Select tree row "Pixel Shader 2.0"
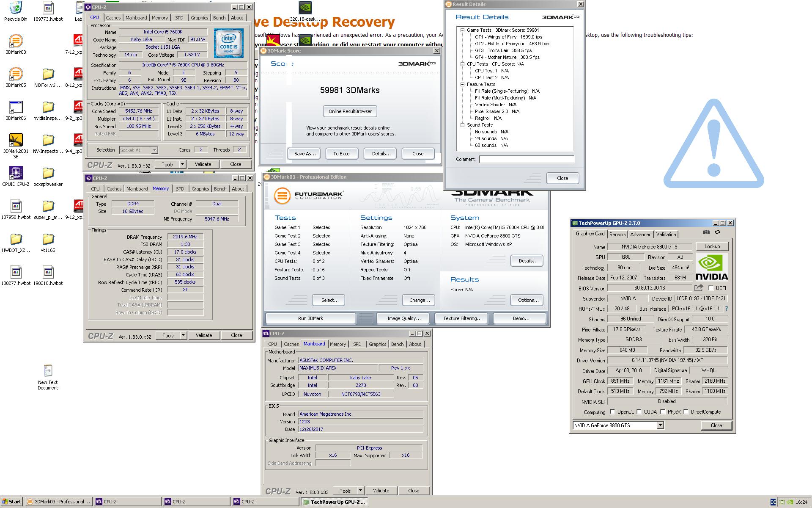 (497, 111)
